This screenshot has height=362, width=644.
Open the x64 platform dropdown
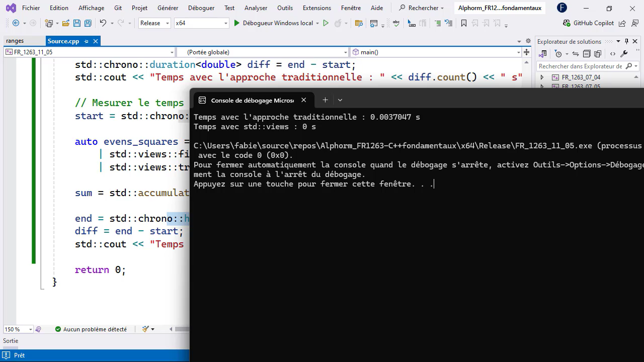click(x=201, y=23)
